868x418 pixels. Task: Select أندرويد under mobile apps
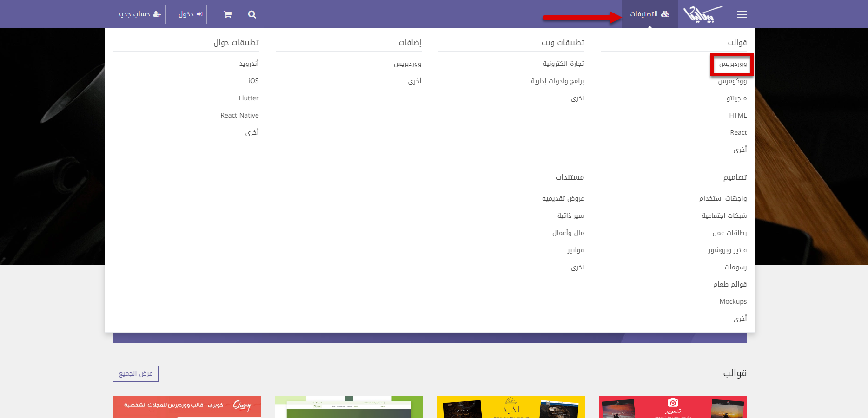249,64
